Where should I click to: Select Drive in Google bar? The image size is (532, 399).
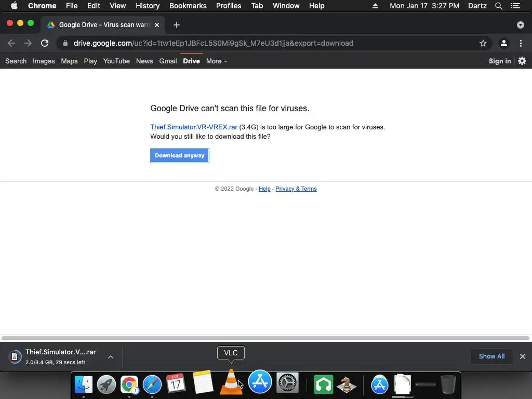[x=191, y=61]
